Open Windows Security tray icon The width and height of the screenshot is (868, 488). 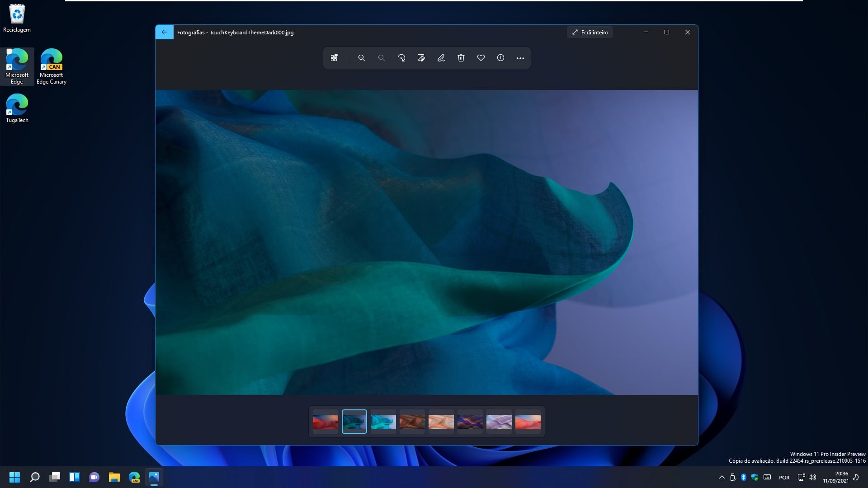755,477
